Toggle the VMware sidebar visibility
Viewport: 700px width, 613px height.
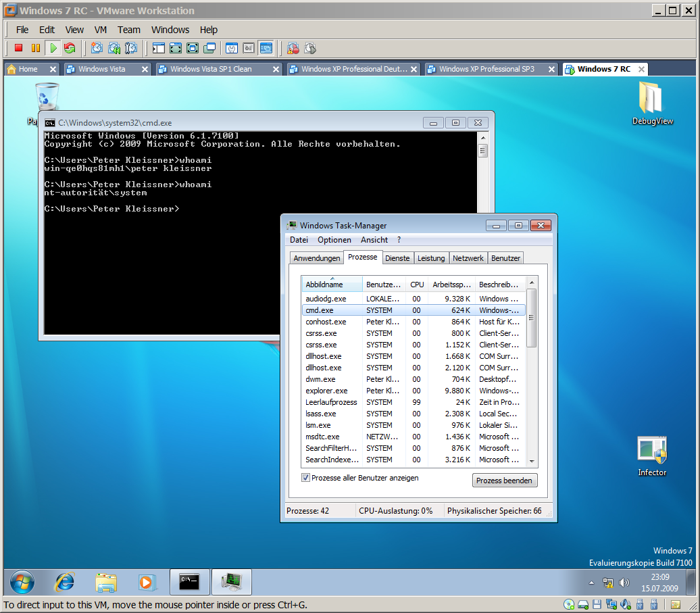[158, 48]
